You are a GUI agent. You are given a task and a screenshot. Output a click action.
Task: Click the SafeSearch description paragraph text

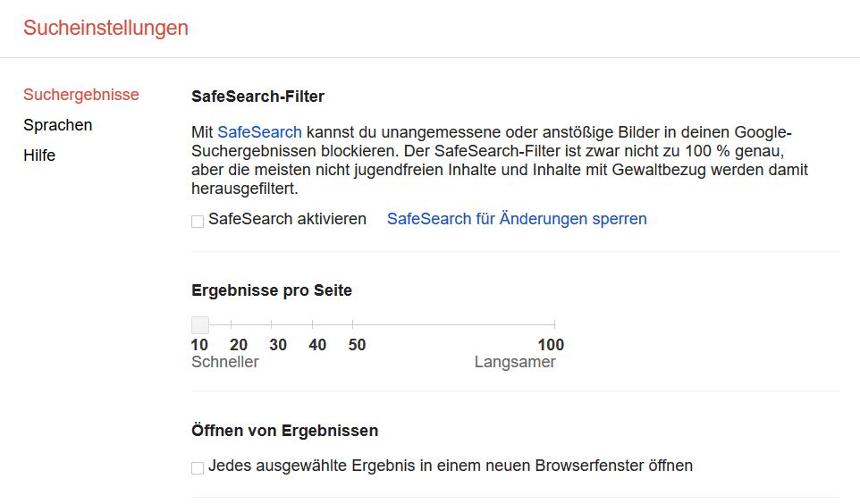tap(499, 160)
